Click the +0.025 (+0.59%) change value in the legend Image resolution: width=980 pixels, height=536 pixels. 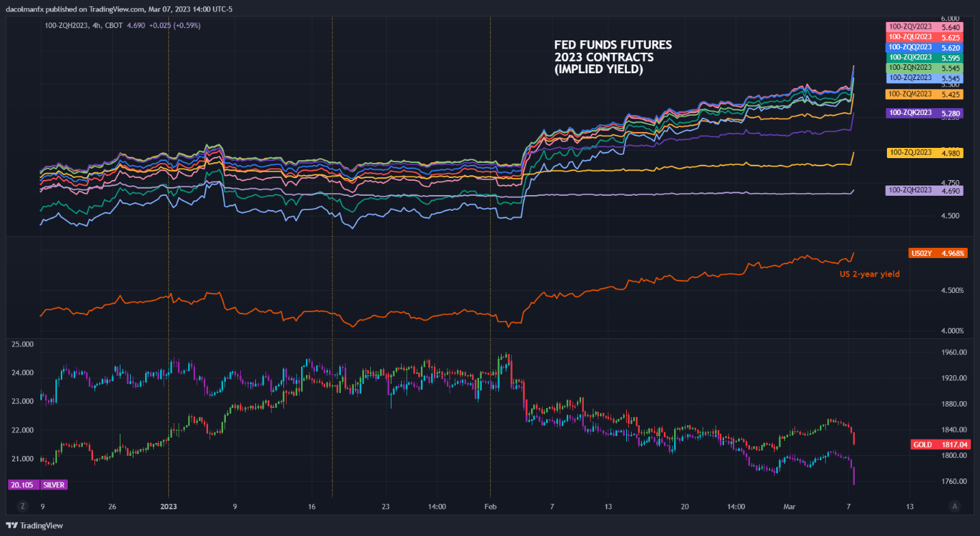[176, 25]
